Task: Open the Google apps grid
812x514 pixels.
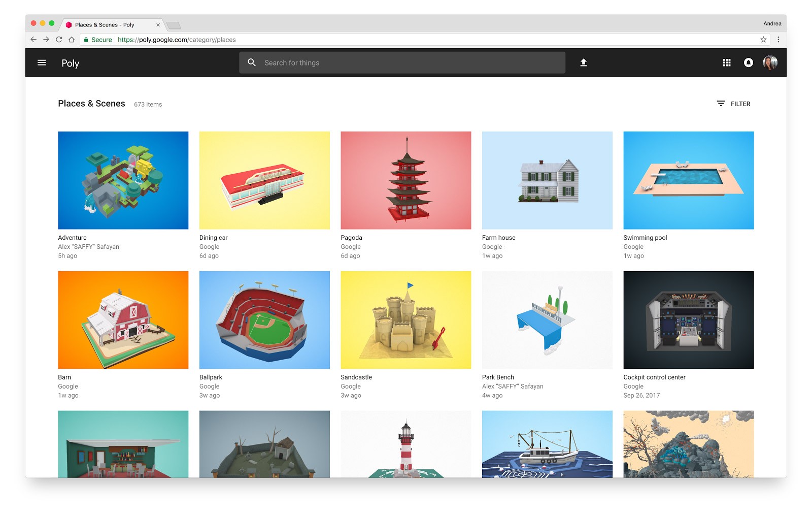Action: click(x=727, y=62)
